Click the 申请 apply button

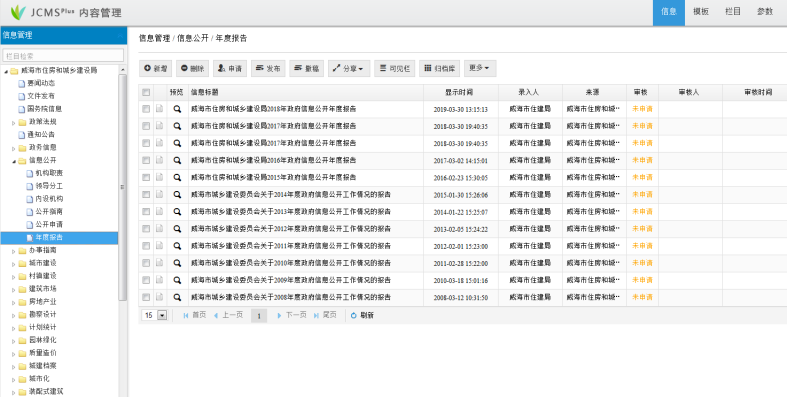230,68
